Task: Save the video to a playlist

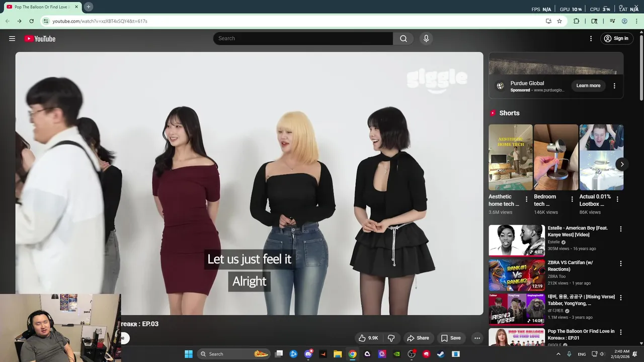Action: click(451, 338)
